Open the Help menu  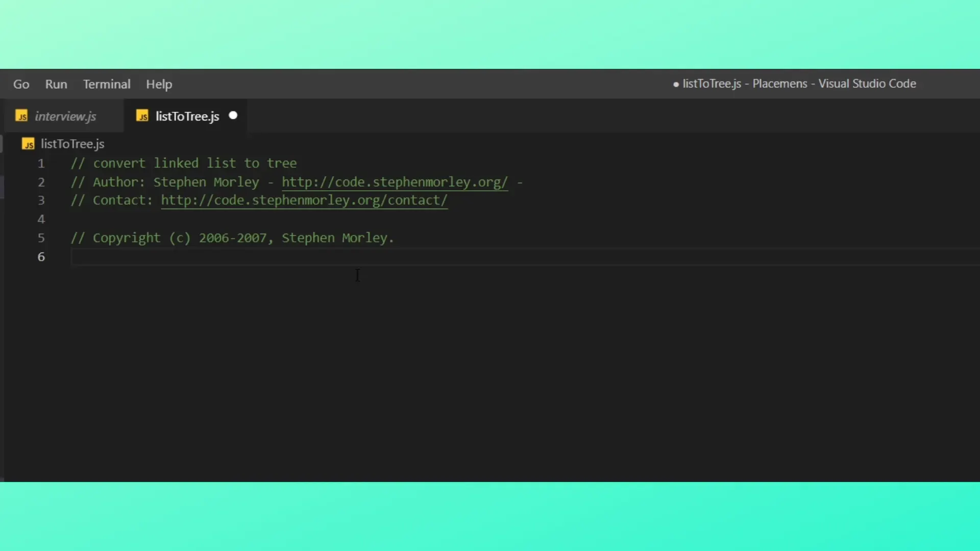[159, 84]
